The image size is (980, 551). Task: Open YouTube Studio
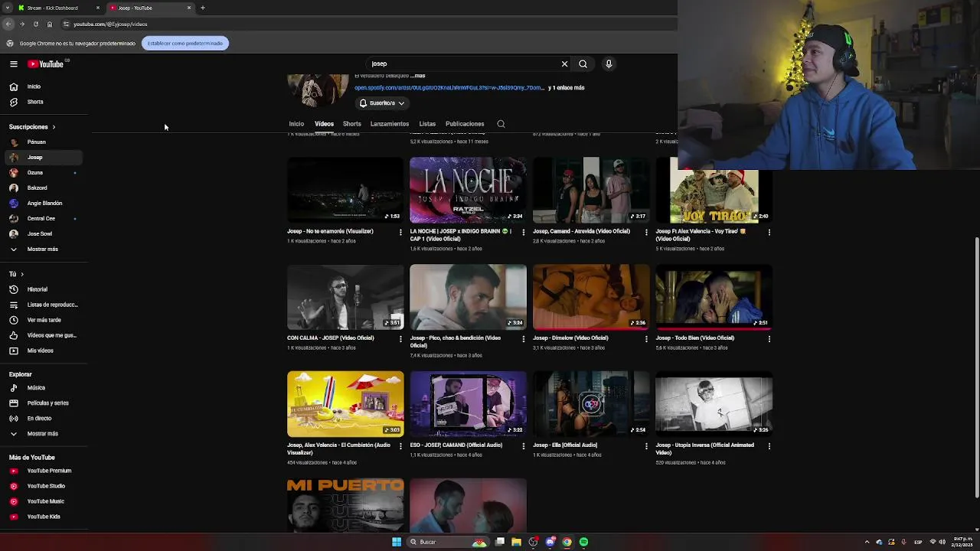point(44,486)
